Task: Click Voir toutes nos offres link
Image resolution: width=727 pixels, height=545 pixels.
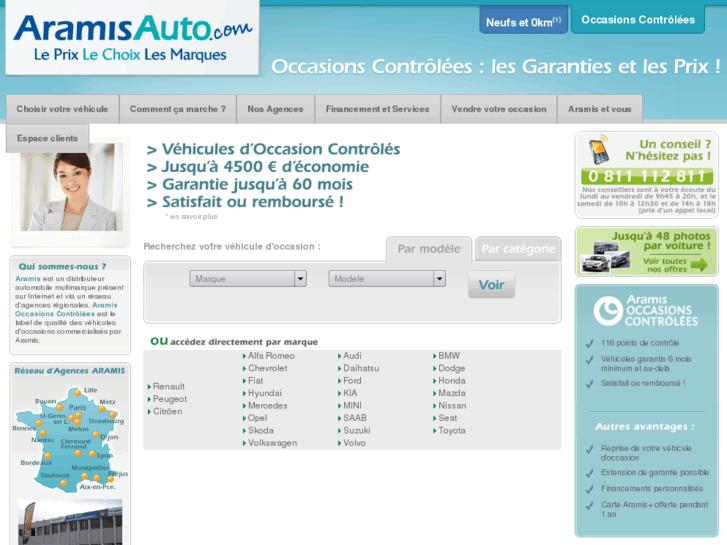Action: click(x=664, y=265)
